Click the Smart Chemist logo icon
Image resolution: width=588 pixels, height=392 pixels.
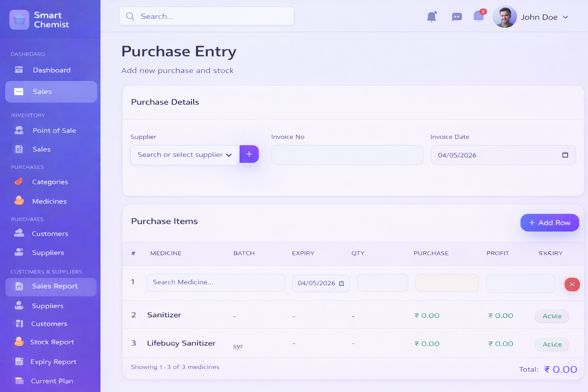[x=19, y=20]
